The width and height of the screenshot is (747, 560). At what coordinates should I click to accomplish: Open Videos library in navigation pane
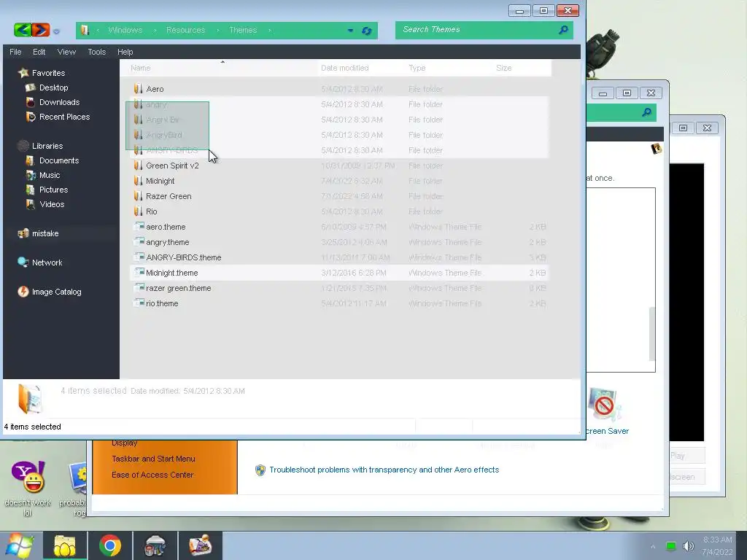pos(52,204)
